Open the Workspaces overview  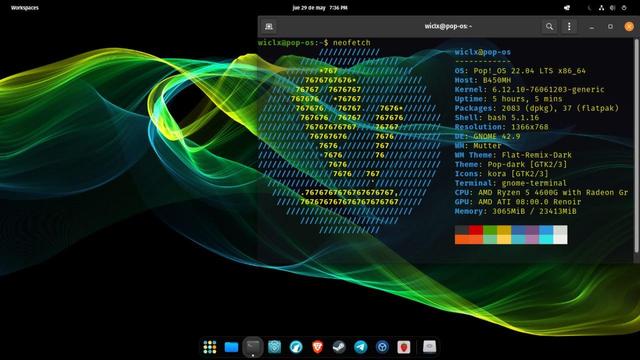pyautogui.click(x=25, y=8)
